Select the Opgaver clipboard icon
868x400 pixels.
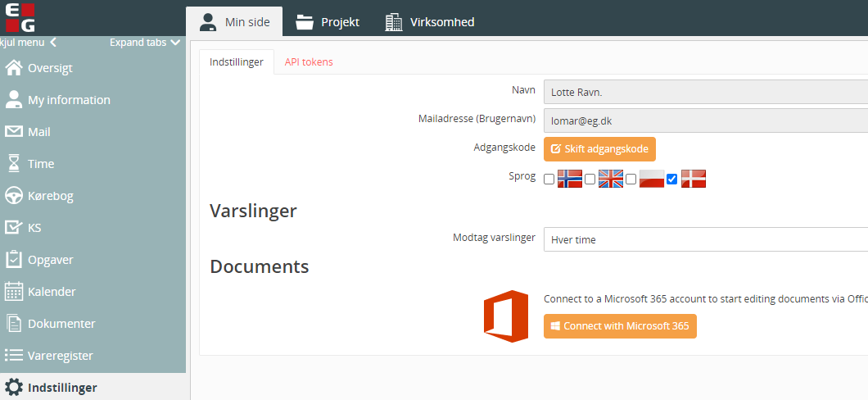pyautogui.click(x=14, y=260)
